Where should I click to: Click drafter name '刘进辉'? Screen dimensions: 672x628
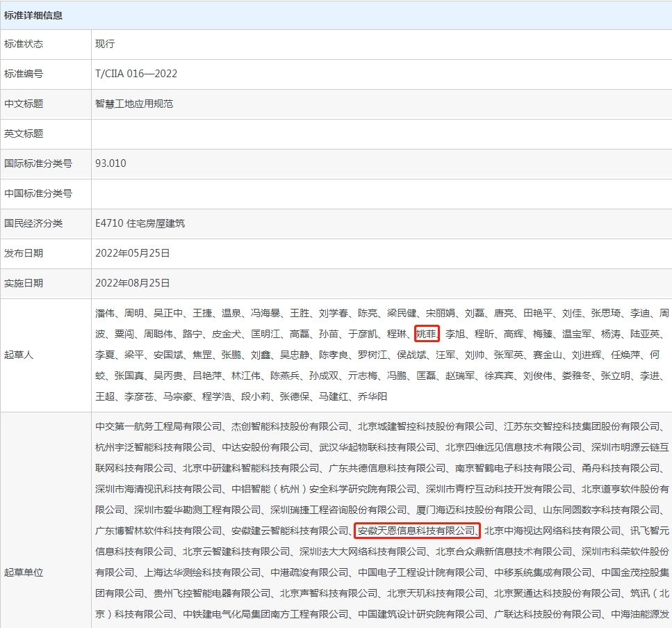587,355
